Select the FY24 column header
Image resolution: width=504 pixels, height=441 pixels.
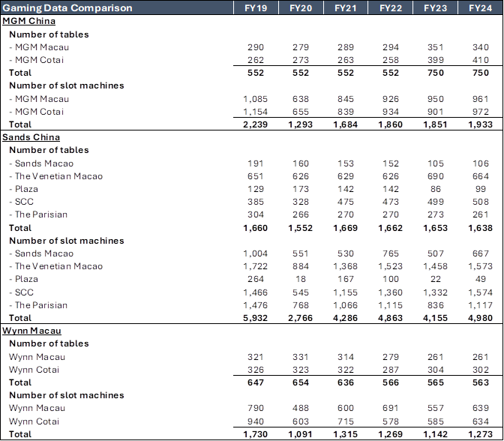point(480,7)
